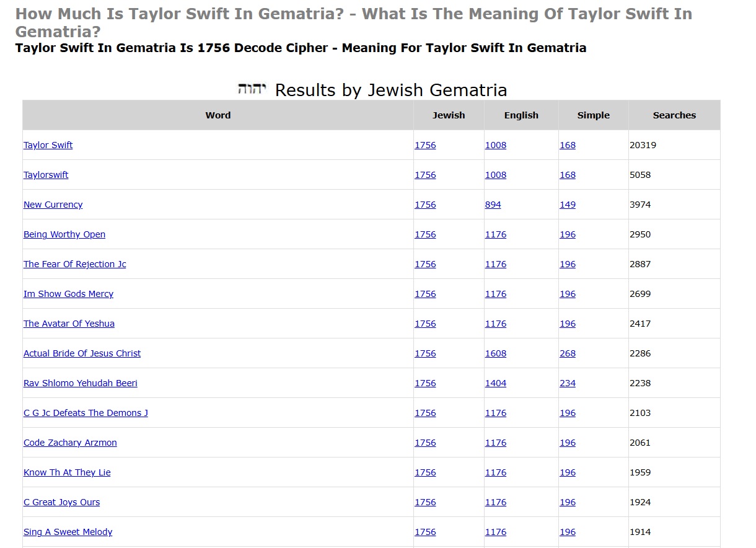Viewport: 756px width, 548px height.
Task: Click Simple value 168 in Taylor Swift row
Action: [x=568, y=145]
